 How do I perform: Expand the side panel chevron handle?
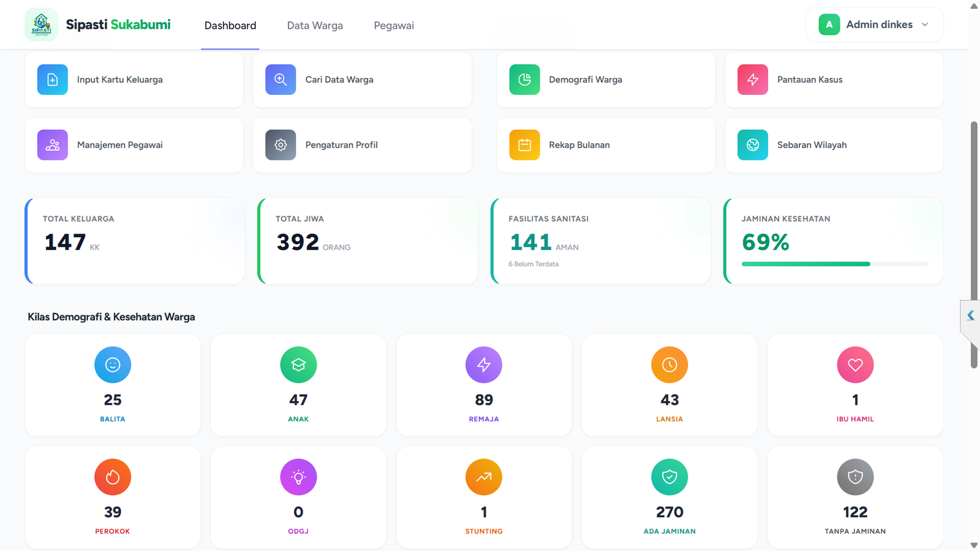click(970, 315)
